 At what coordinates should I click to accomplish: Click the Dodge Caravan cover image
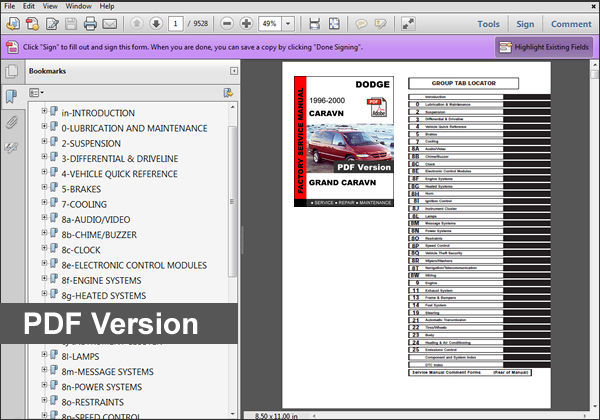344,142
